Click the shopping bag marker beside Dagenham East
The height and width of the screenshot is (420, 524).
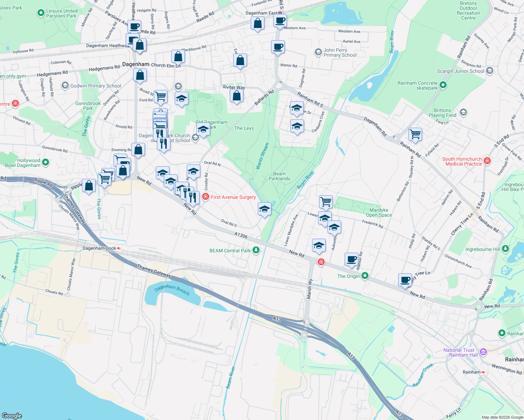point(257,23)
